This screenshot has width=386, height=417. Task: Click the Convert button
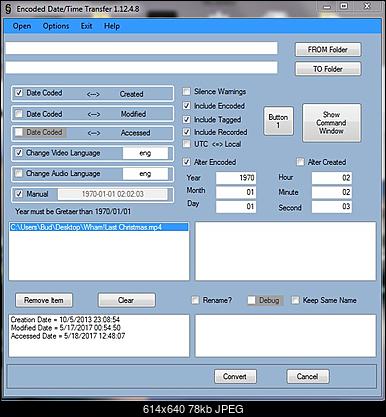pyautogui.click(x=235, y=377)
